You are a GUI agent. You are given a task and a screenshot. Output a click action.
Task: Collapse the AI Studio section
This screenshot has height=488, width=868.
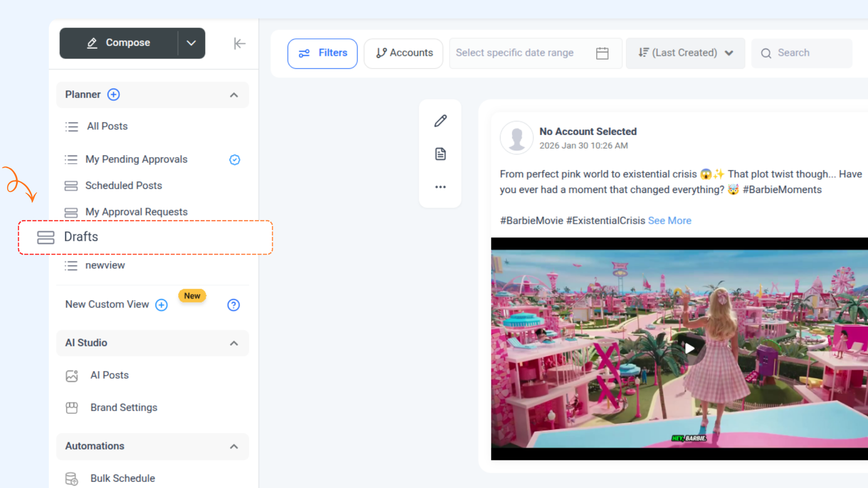pos(234,343)
